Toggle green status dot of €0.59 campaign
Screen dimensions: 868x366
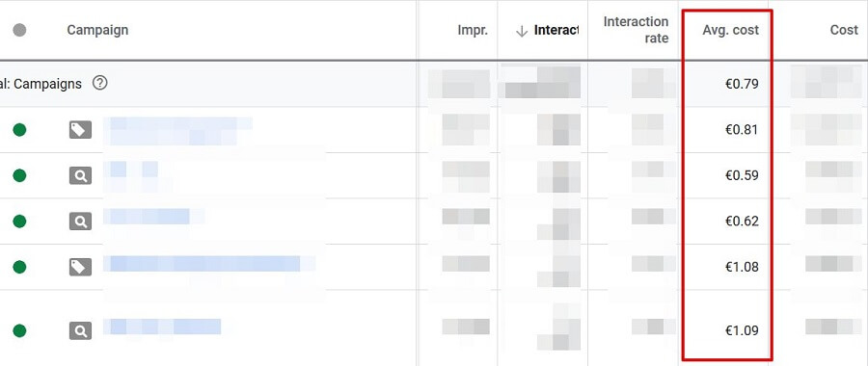pos(19,176)
